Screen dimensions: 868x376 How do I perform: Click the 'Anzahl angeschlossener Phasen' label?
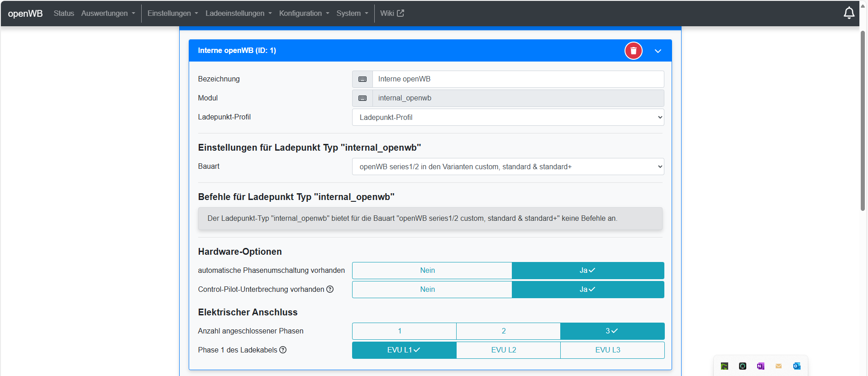(251, 331)
